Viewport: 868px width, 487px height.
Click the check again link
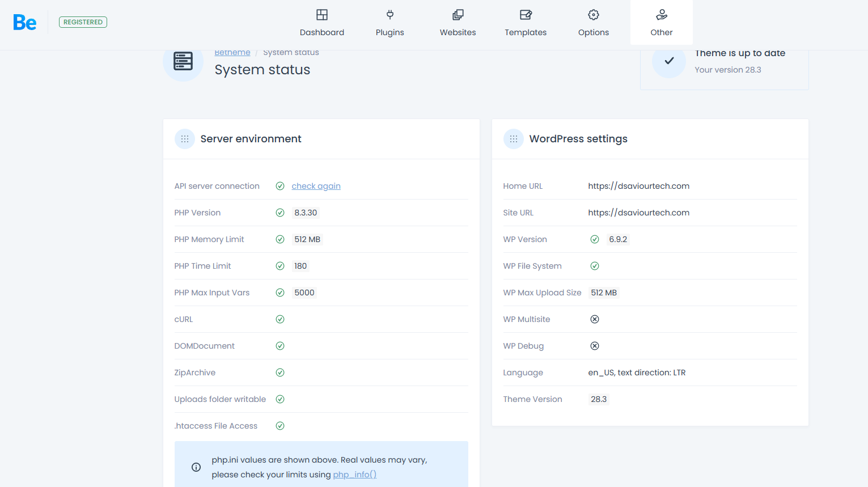tap(316, 186)
